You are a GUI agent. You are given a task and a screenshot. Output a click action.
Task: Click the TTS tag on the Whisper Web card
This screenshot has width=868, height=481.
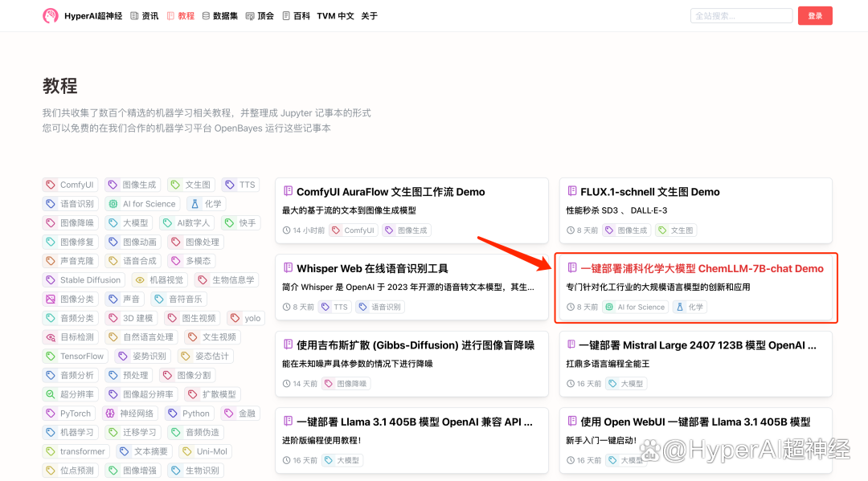click(x=335, y=307)
